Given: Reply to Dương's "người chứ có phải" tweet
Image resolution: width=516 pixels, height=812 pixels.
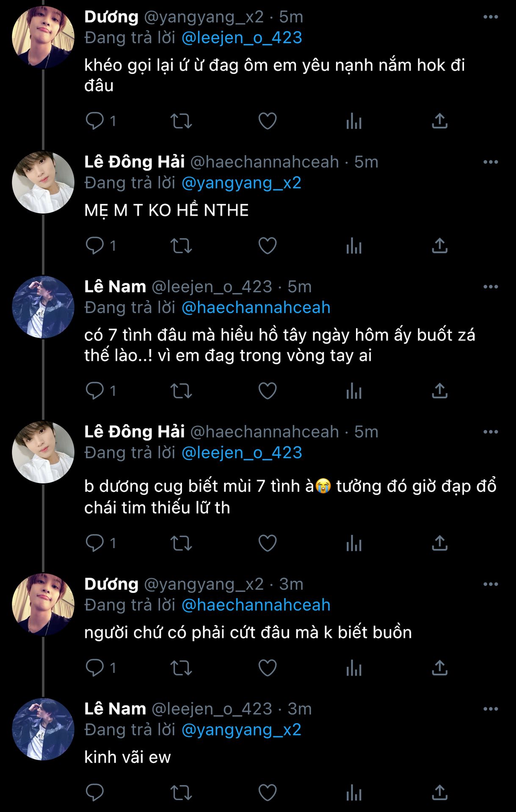Looking at the screenshot, I should pos(95,668).
